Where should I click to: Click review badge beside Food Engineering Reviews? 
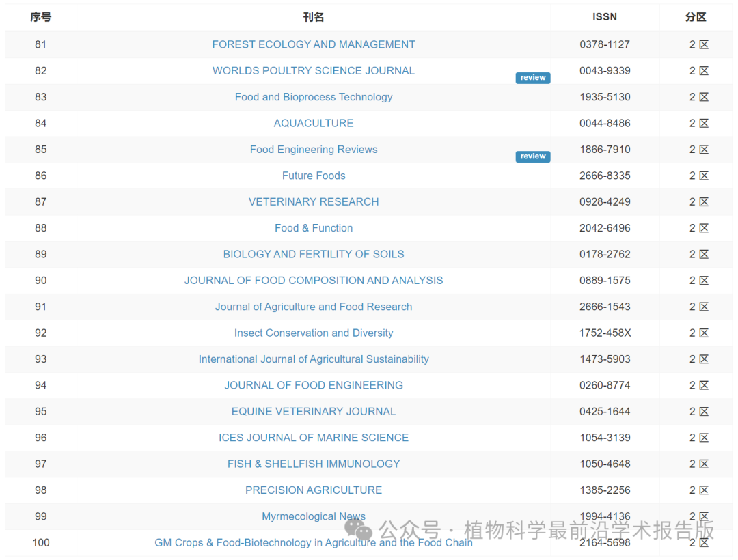pos(532,156)
